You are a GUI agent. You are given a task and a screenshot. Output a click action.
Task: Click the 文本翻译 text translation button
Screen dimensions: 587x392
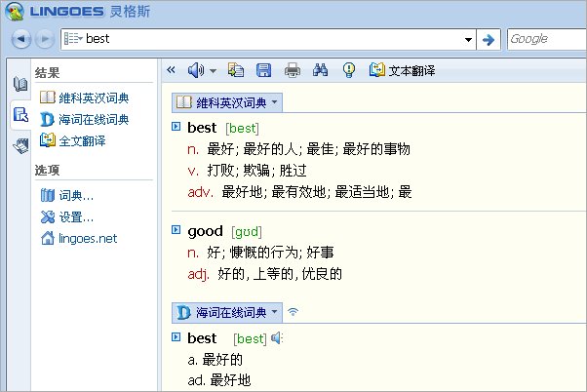[x=402, y=70]
